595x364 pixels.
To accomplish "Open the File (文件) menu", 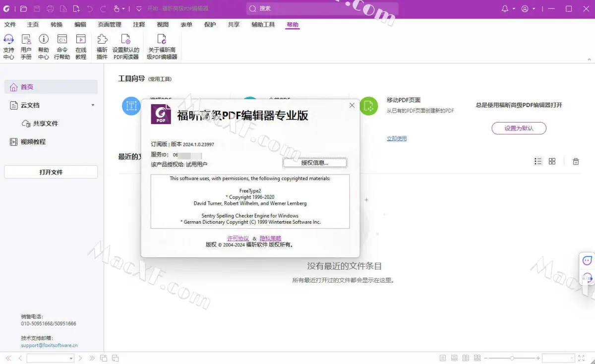I will click(x=10, y=24).
